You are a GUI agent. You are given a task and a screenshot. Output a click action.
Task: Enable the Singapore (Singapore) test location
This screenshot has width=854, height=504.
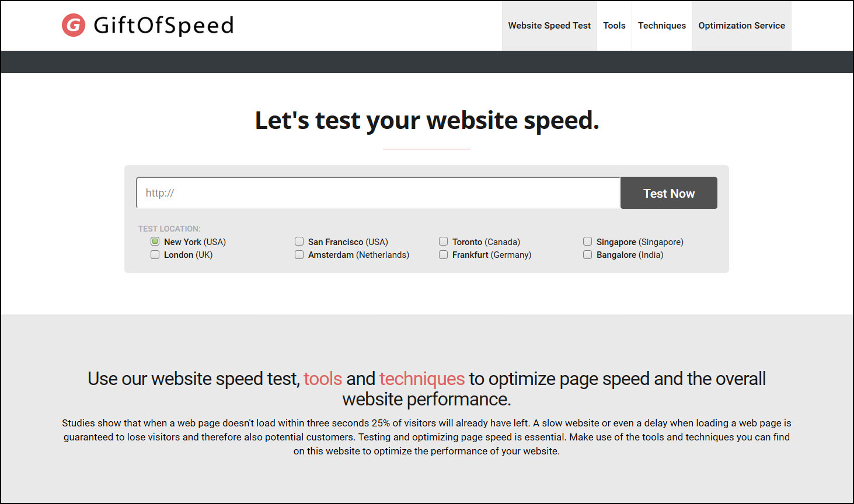[587, 242]
